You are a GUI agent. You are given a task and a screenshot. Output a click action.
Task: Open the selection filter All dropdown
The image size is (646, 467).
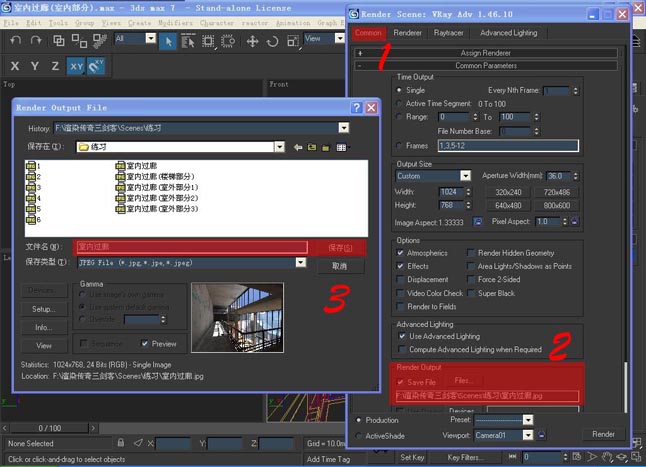pyautogui.click(x=151, y=38)
